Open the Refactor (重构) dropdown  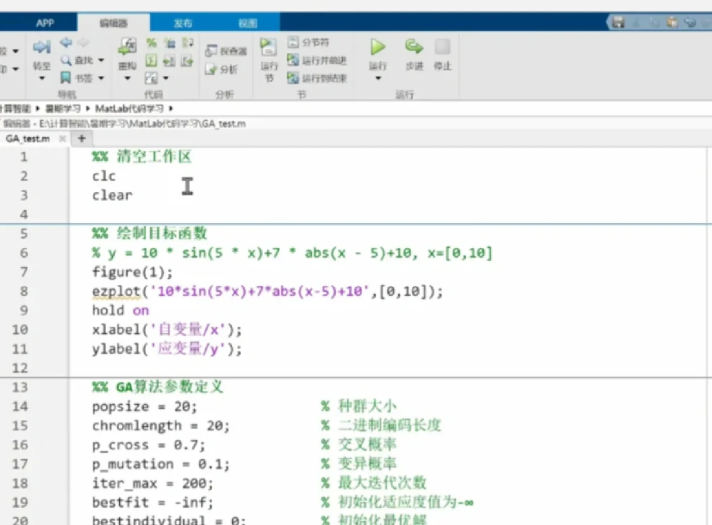point(127,78)
